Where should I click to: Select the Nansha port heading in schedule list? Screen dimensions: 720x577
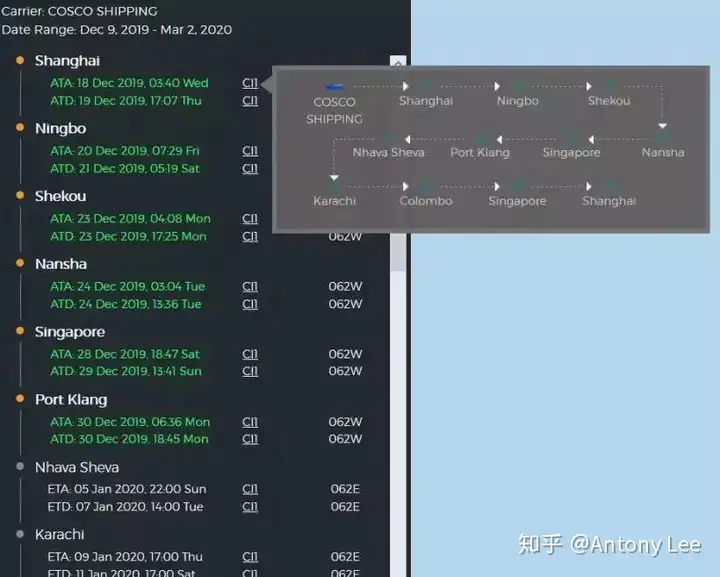pos(61,264)
